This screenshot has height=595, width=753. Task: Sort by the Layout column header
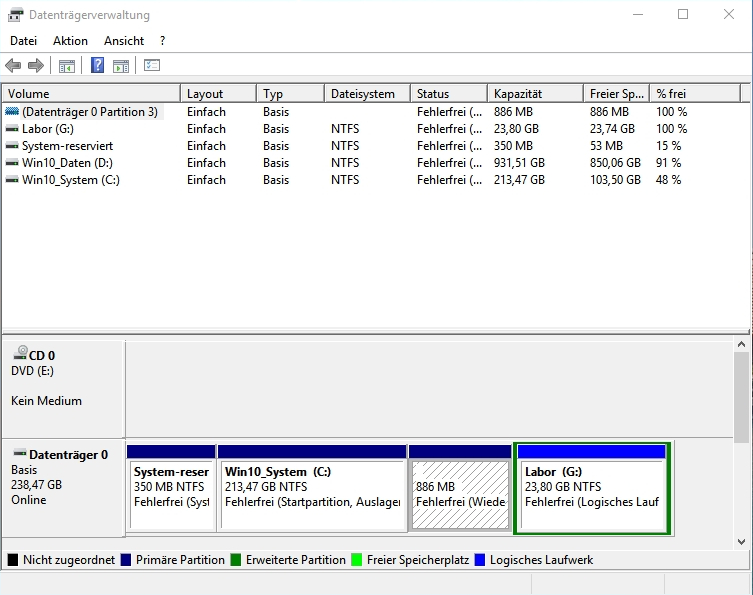(219, 94)
